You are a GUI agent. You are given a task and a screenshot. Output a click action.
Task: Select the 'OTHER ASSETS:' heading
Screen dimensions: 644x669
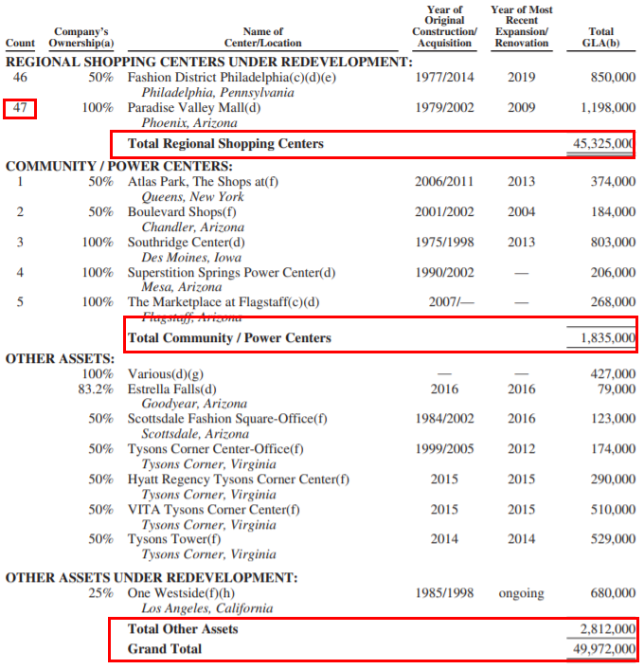coord(60,359)
